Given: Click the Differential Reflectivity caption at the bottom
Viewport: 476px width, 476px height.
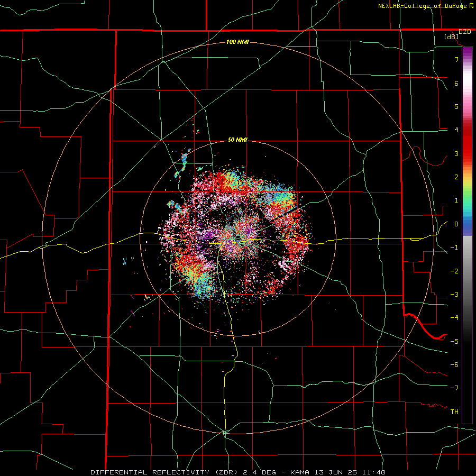Looking at the screenshot, I should pyautogui.click(x=238, y=472).
